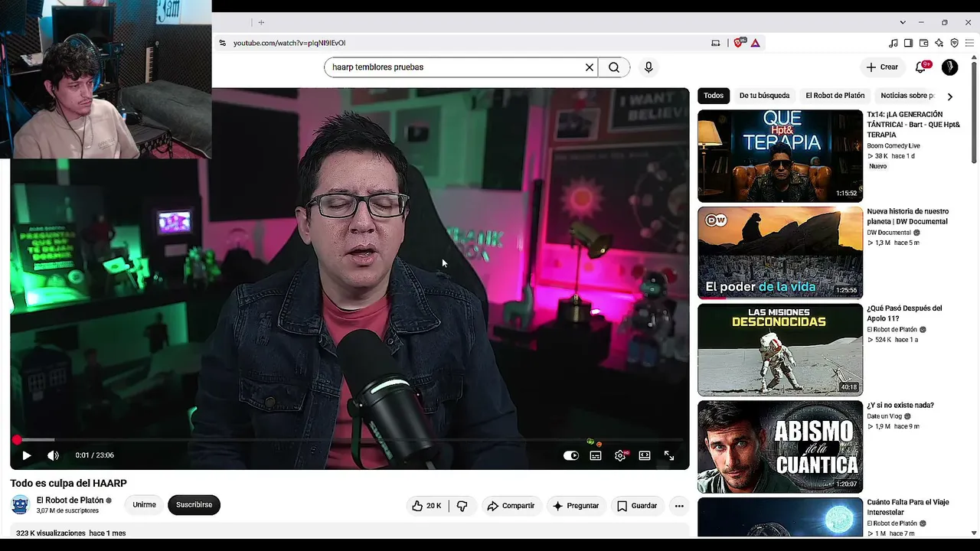This screenshot has height=551, width=980.
Task: Open the tab search dropdown arrow
Action: (x=903, y=22)
